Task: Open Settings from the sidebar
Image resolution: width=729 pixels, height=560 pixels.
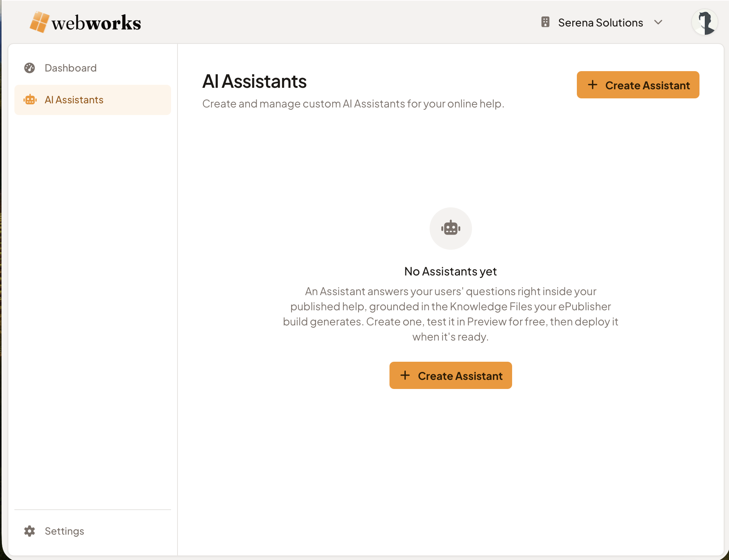Action: 93,531
